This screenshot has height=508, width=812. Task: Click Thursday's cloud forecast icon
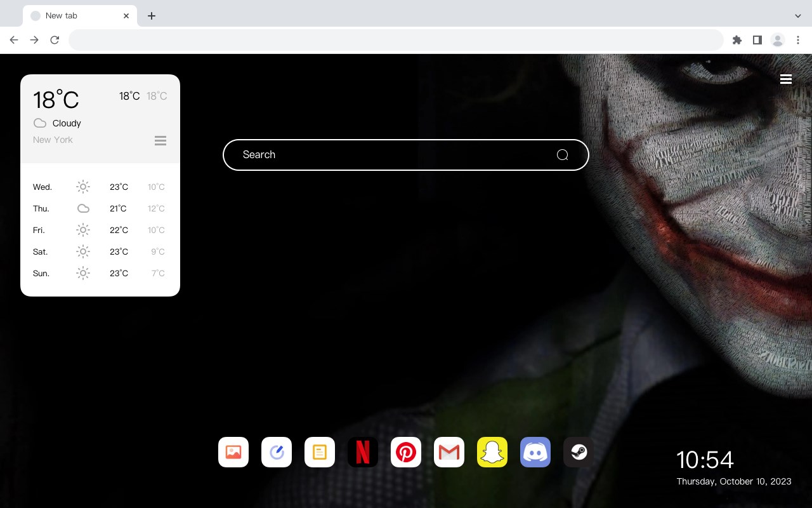[83, 208]
